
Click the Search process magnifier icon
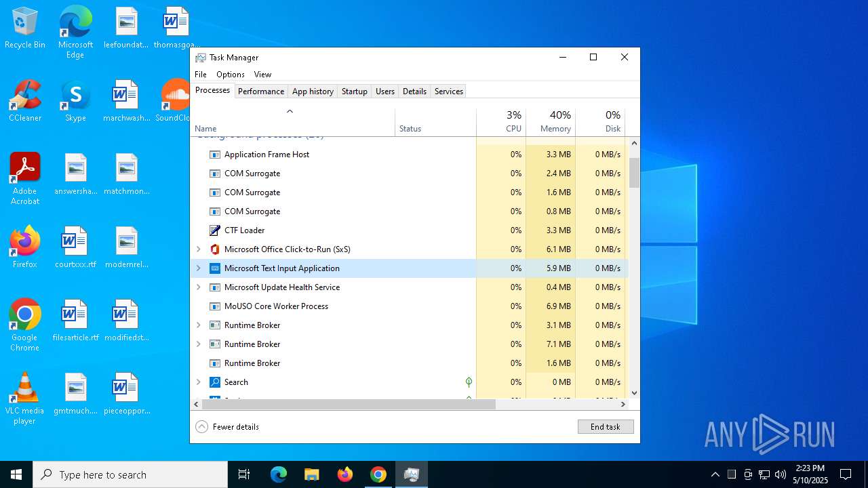coord(215,382)
